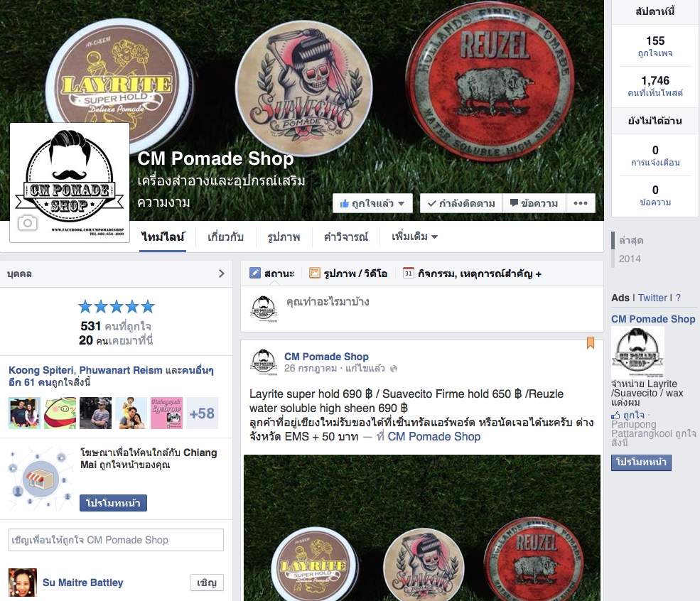Image resolution: width=700 pixels, height=601 pixels.
Task: Click the photo/video icon in composer
Action: (315, 273)
